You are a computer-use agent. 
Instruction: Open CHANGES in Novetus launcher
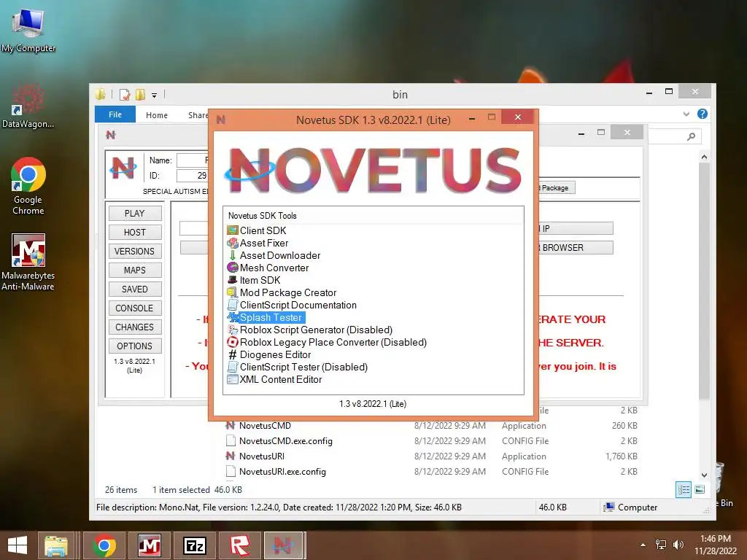click(x=135, y=327)
